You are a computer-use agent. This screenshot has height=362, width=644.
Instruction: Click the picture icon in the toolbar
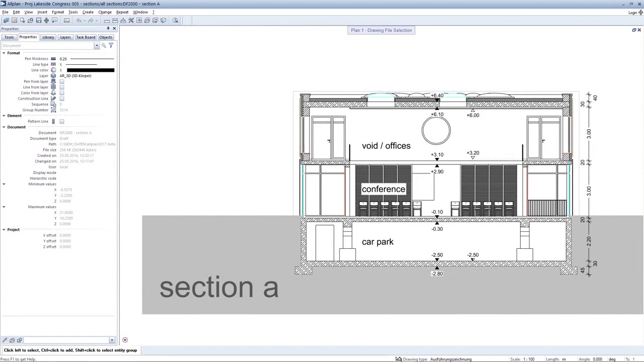(x=66, y=21)
